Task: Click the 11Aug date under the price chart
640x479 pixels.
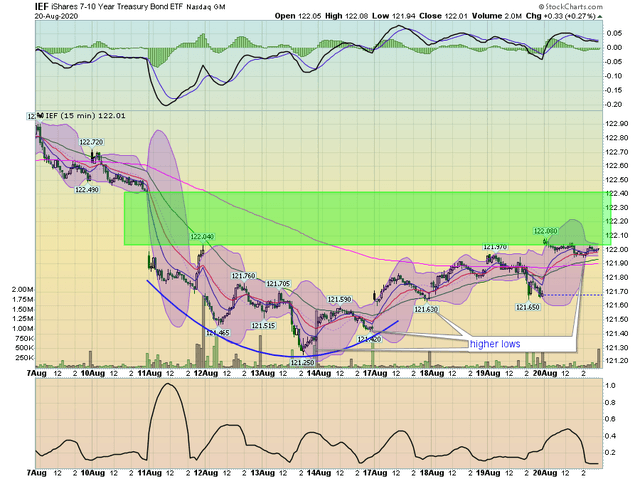Action: [149, 374]
